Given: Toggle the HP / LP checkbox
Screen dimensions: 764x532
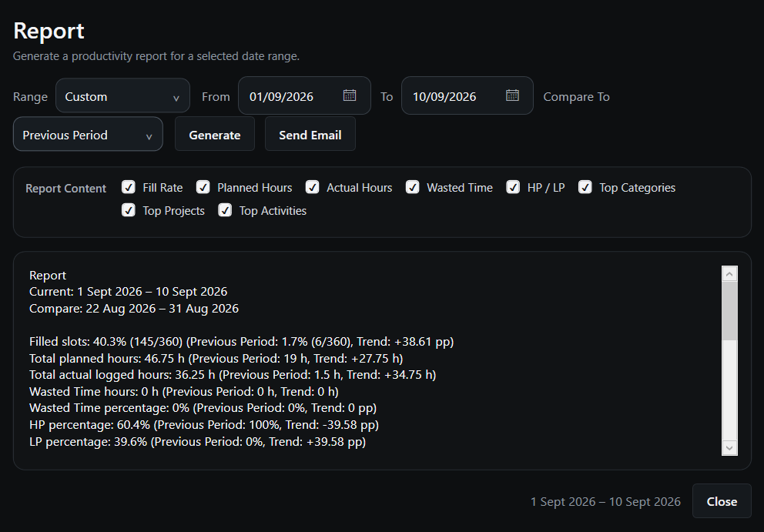Looking at the screenshot, I should coord(513,187).
